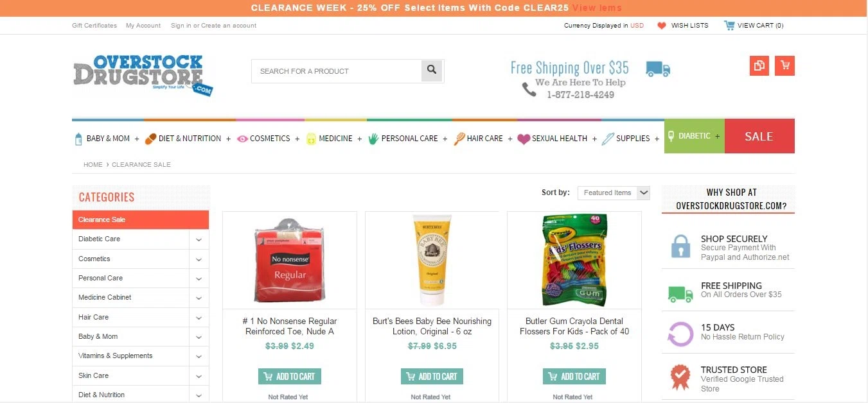The height and width of the screenshot is (403, 868).
Task: Click the View Cart icon in top bar
Action: (729, 25)
